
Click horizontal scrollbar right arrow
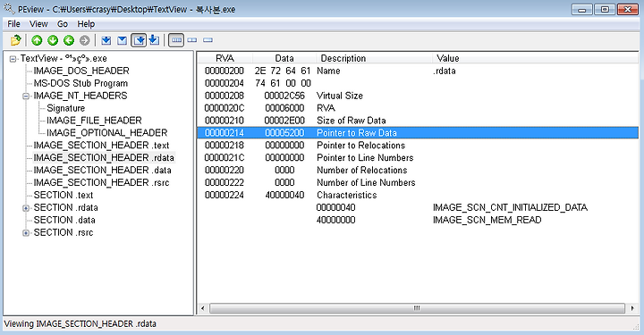click(632, 308)
